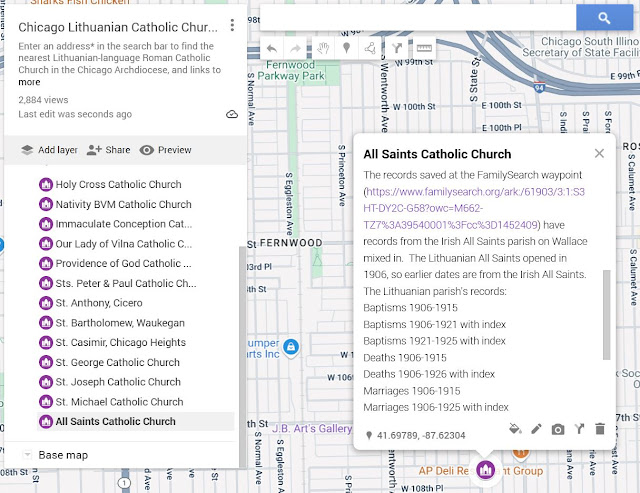Click the edit pencil icon in popup
The image size is (640, 493).
[536, 429]
